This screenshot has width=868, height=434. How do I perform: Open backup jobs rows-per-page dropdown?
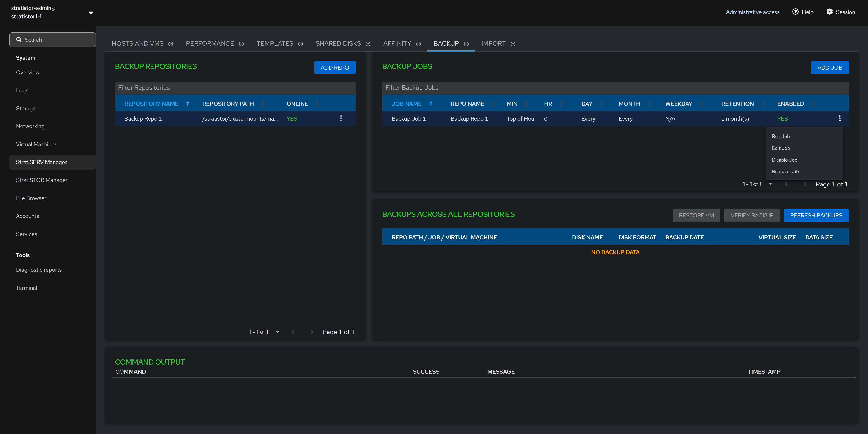tap(770, 184)
